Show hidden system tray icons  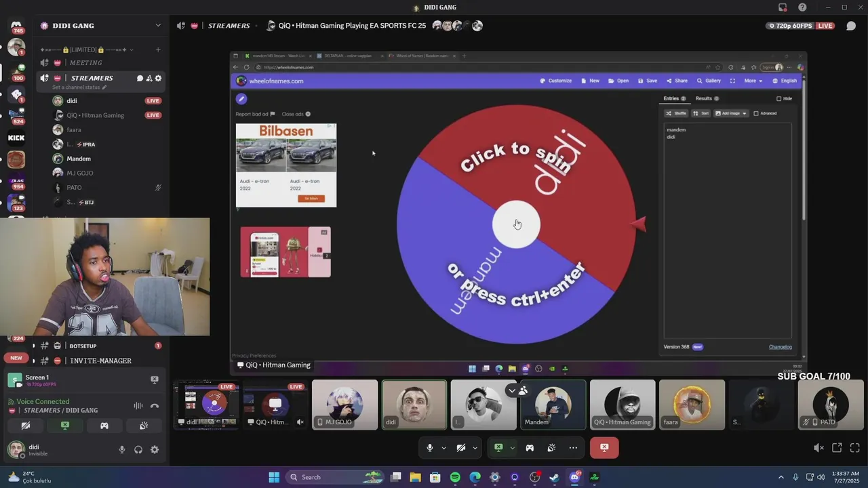[781, 477]
